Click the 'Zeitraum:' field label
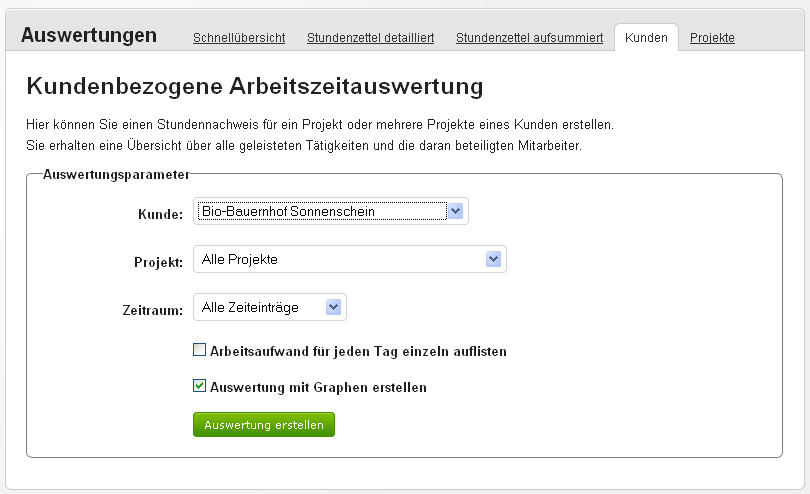This screenshot has width=810, height=494. click(x=151, y=310)
